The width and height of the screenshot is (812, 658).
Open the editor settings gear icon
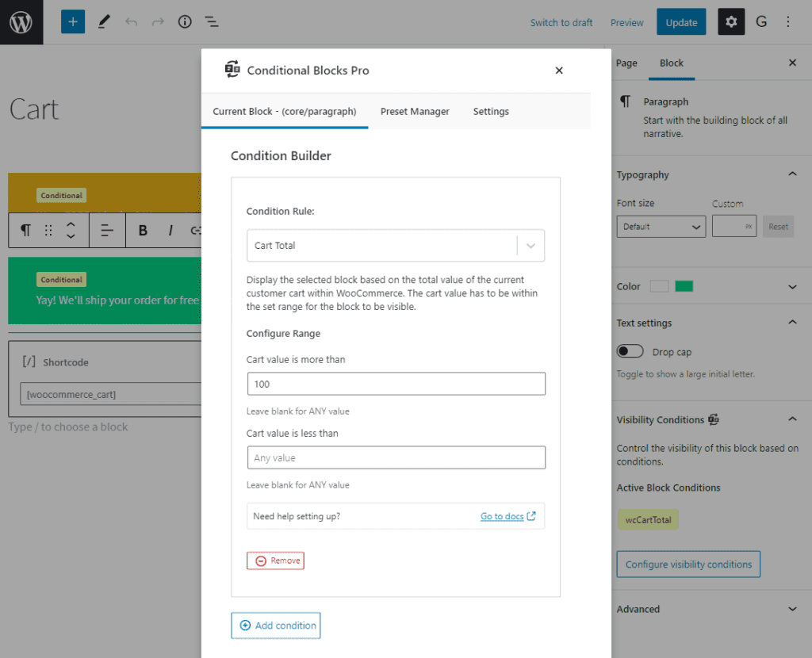point(730,21)
